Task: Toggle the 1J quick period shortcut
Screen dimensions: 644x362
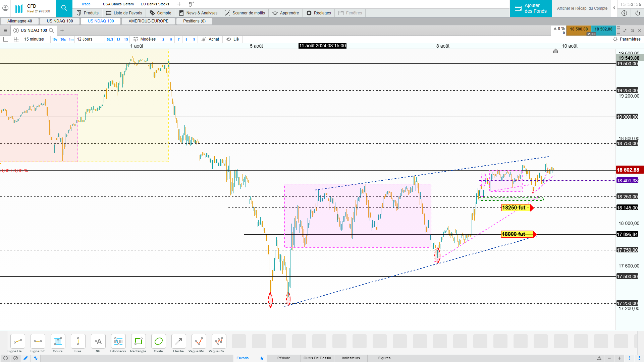Action: click(x=118, y=39)
